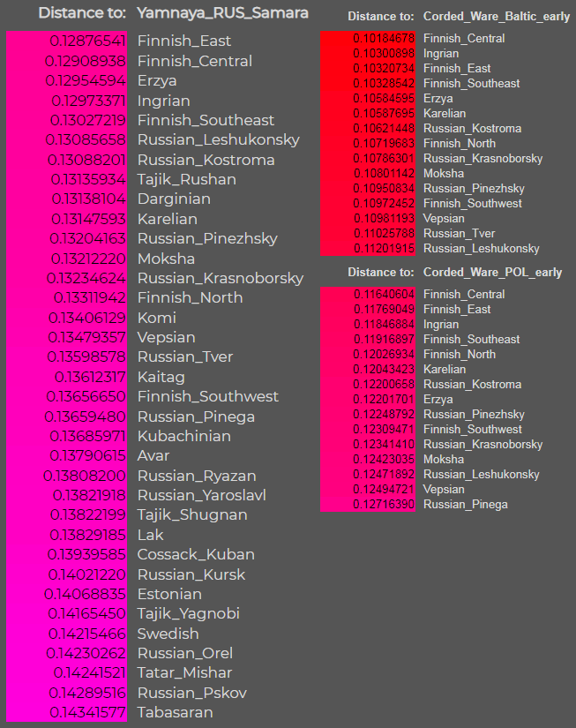This screenshot has height=728, width=576.
Task: Select the Swedish entry
Action: [168, 634]
